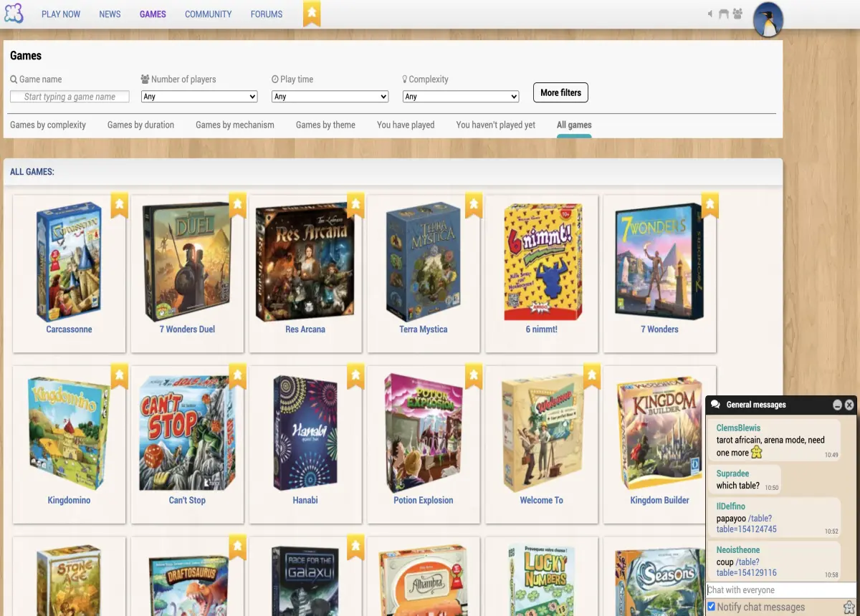Click the star ribbon on Terra Mystica
This screenshot has height=616, width=860.
click(x=474, y=206)
